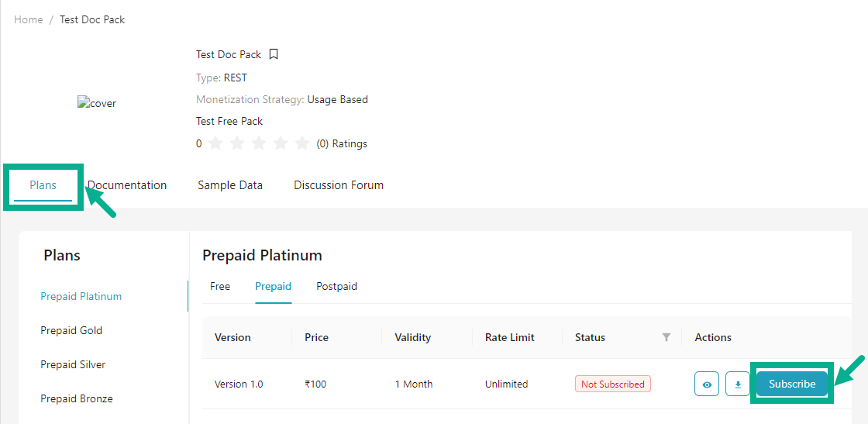Open the Plans tab
The image size is (868, 424).
coord(43,185)
